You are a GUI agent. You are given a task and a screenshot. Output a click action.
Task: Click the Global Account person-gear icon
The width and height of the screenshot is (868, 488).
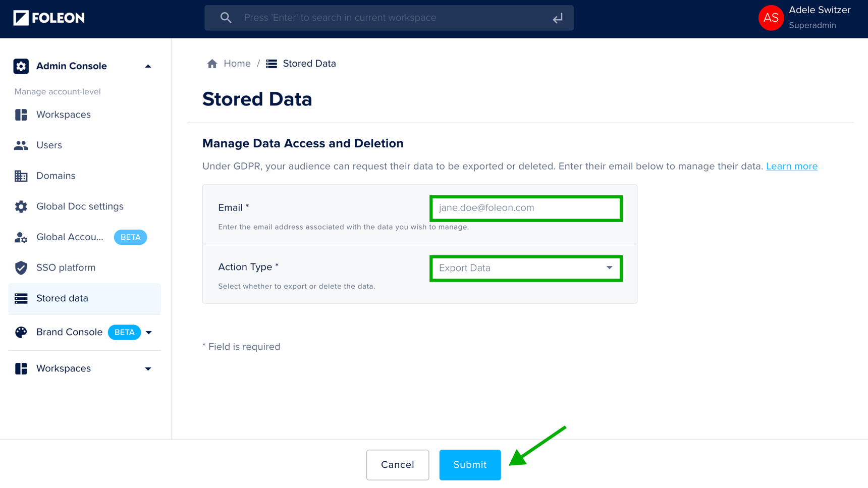click(x=21, y=237)
